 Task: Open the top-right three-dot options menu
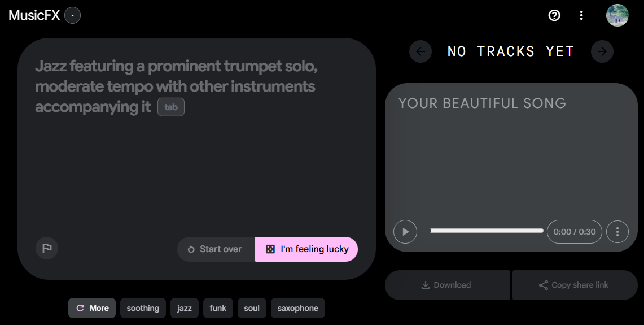(581, 15)
